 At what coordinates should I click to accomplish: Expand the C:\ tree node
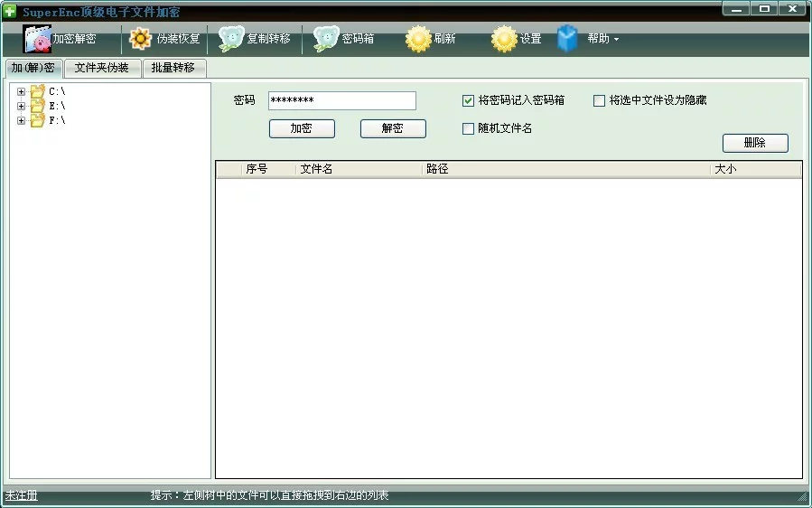point(22,92)
